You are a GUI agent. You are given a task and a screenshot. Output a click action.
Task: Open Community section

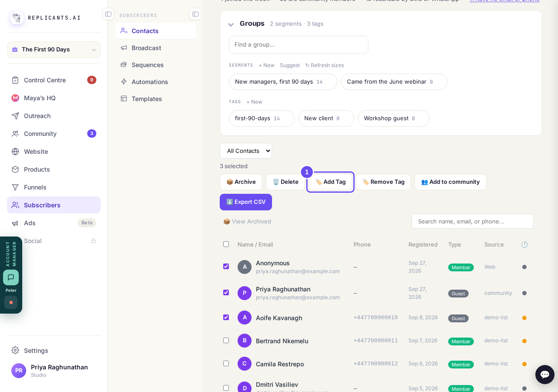pos(54,134)
